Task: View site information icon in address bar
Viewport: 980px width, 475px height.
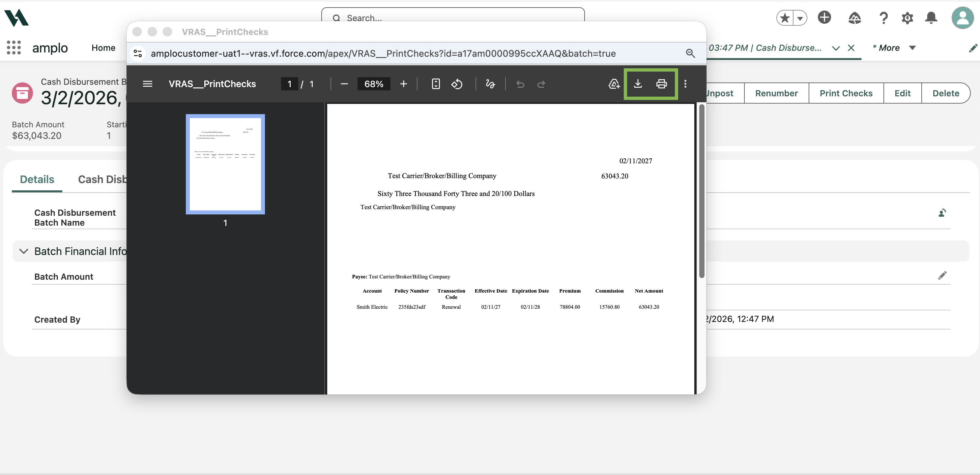Action: tap(138, 53)
